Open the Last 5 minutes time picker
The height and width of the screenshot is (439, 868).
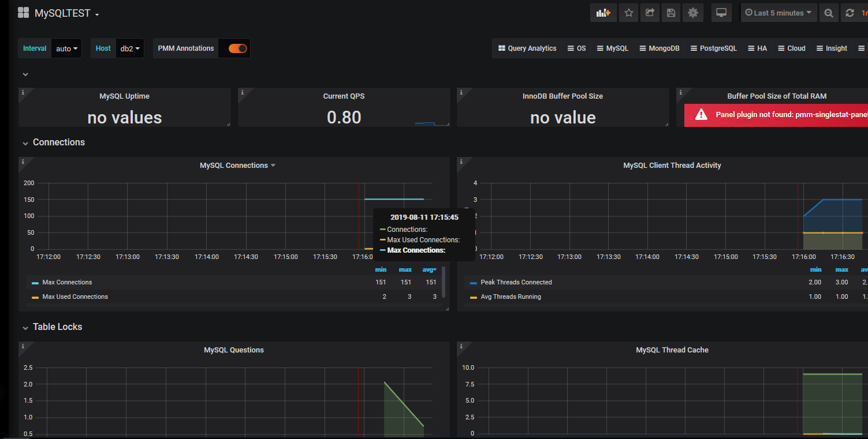(778, 13)
